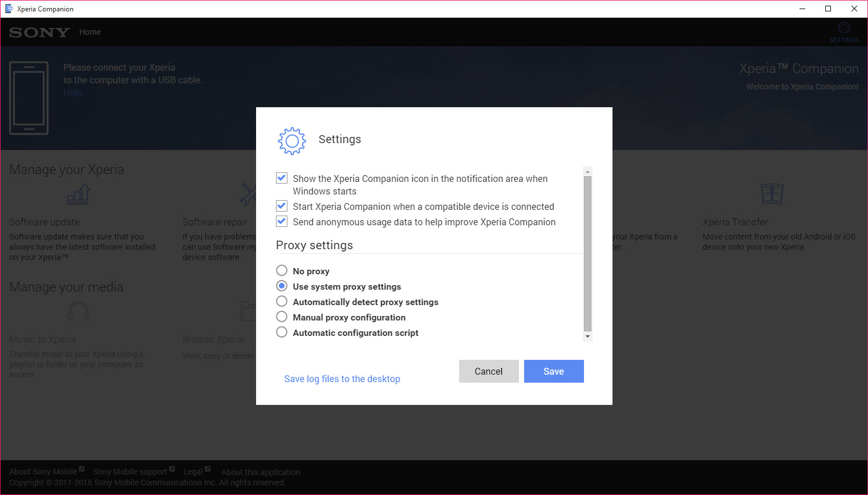
Task: Click the gear icon in Settings dialog
Action: [x=291, y=141]
